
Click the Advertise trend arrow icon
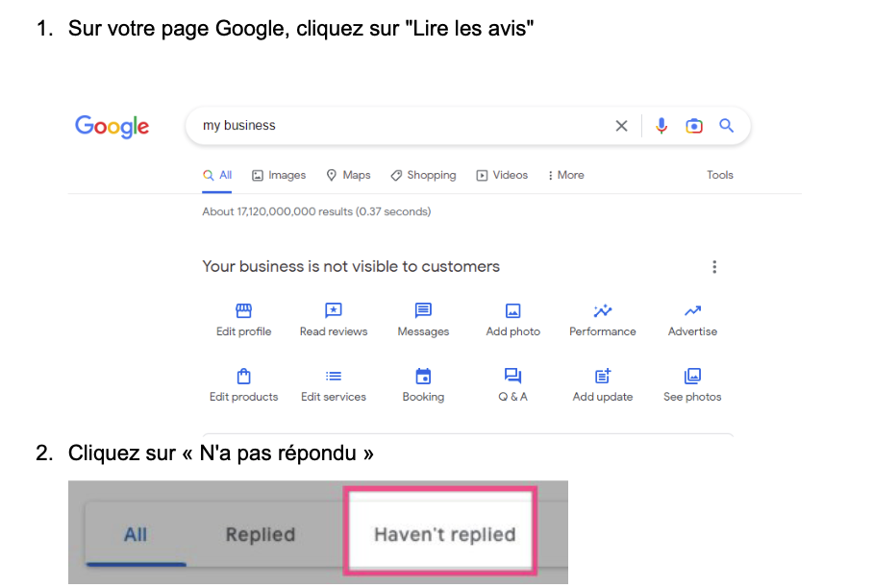click(x=692, y=311)
